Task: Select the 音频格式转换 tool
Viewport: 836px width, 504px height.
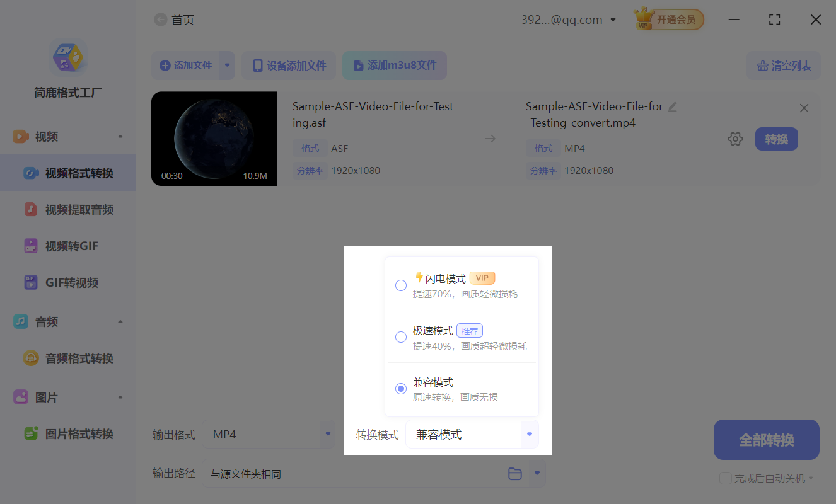Action: (30, 358)
